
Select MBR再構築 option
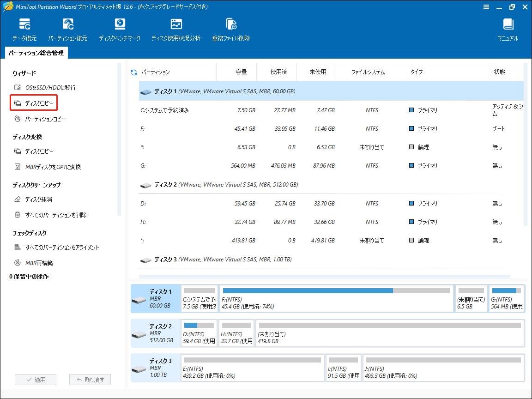tap(33, 263)
